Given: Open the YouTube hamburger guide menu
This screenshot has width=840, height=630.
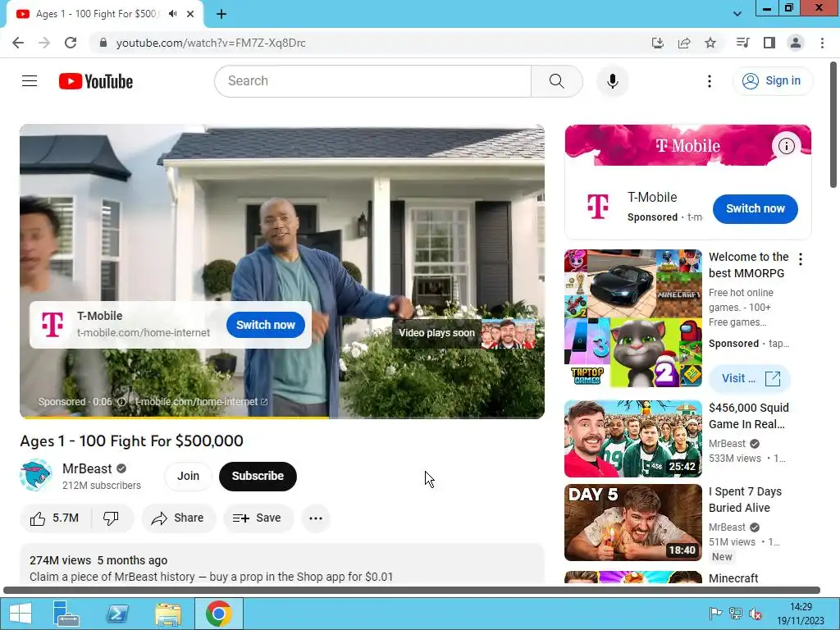Looking at the screenshot, I should pos(30,81).
